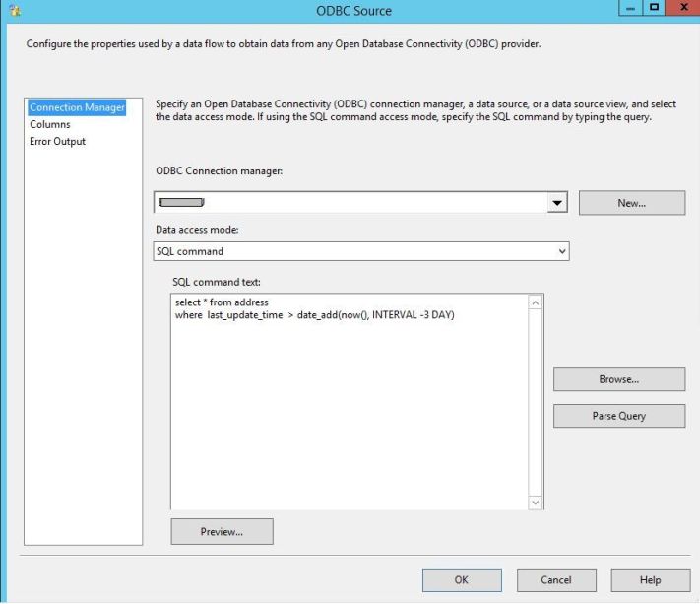This screenshot has height=604, width=700.
Task: Click the New... connection button
Action: coord(632,203)
